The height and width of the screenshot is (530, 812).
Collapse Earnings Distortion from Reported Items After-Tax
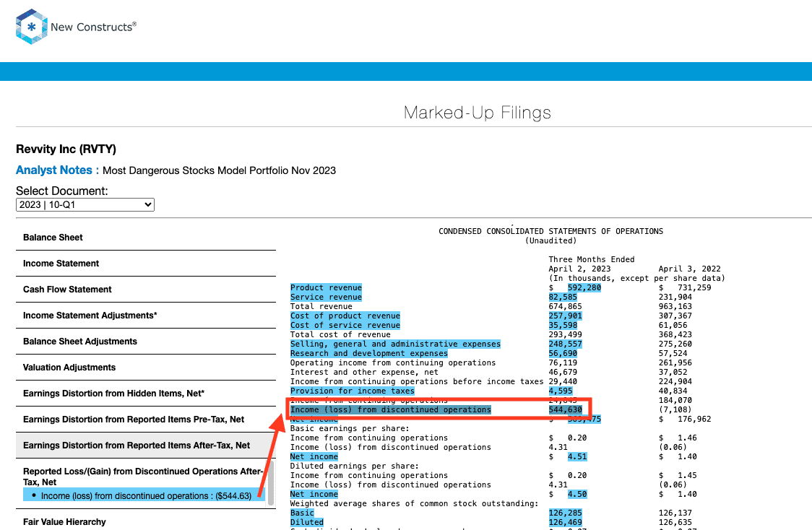(145, 445)
